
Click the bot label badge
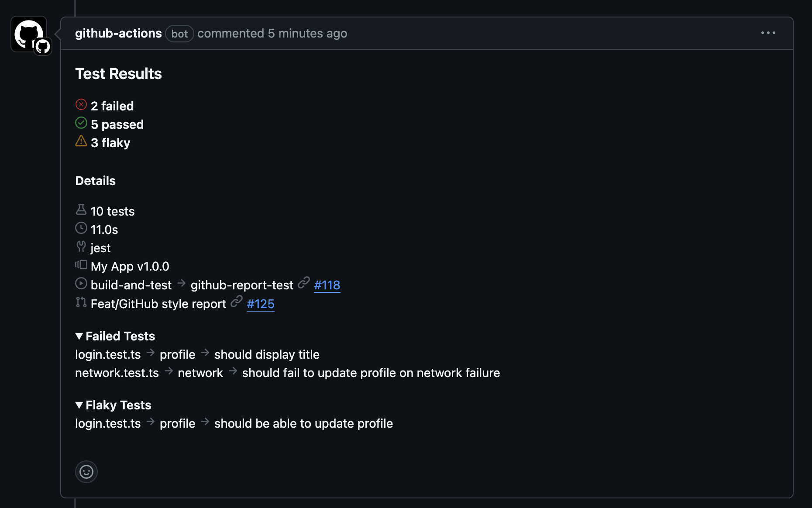pyautogui.click(x=179, y=34)
